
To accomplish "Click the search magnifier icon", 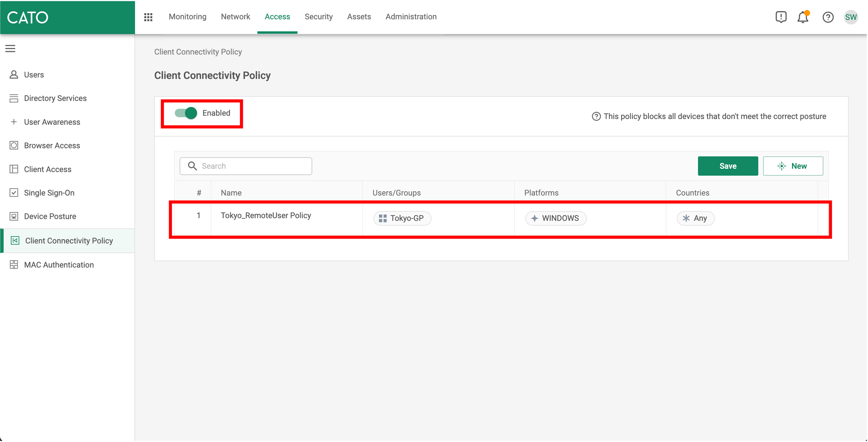I will (193, 166).
